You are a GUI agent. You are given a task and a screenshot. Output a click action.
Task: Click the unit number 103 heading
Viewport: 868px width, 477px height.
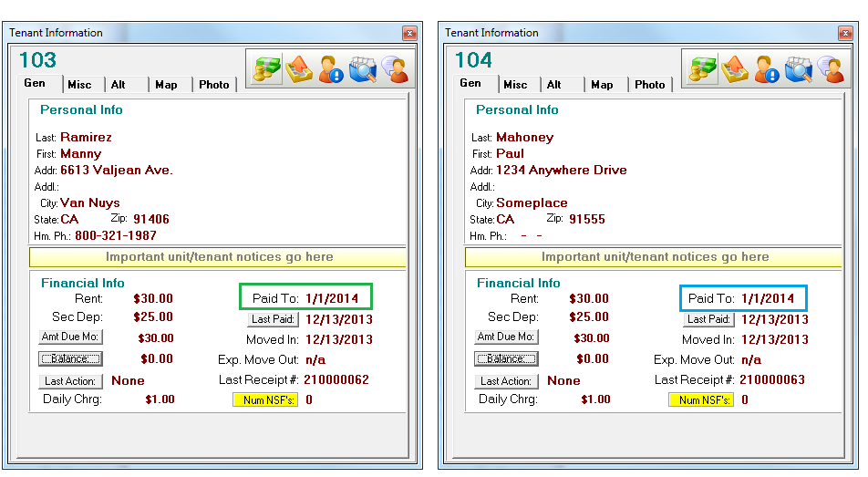37,60
